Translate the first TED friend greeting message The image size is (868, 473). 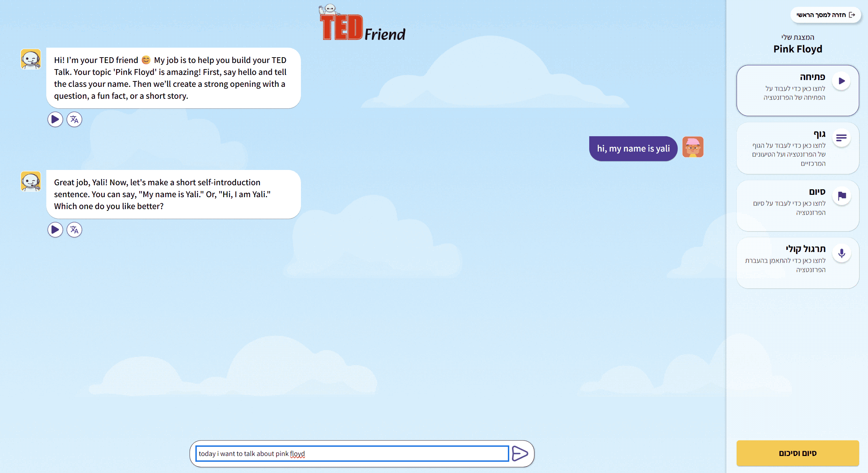[74, 120]
